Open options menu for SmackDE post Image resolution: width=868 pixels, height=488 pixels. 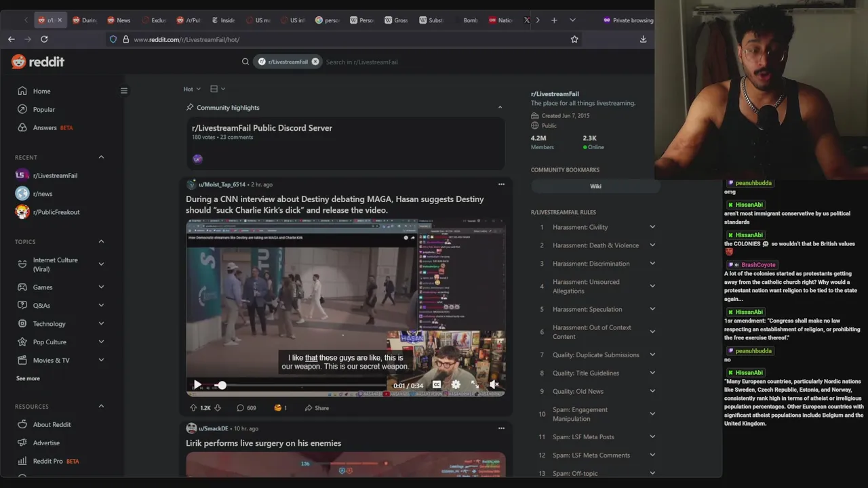(x=501, y=428)
